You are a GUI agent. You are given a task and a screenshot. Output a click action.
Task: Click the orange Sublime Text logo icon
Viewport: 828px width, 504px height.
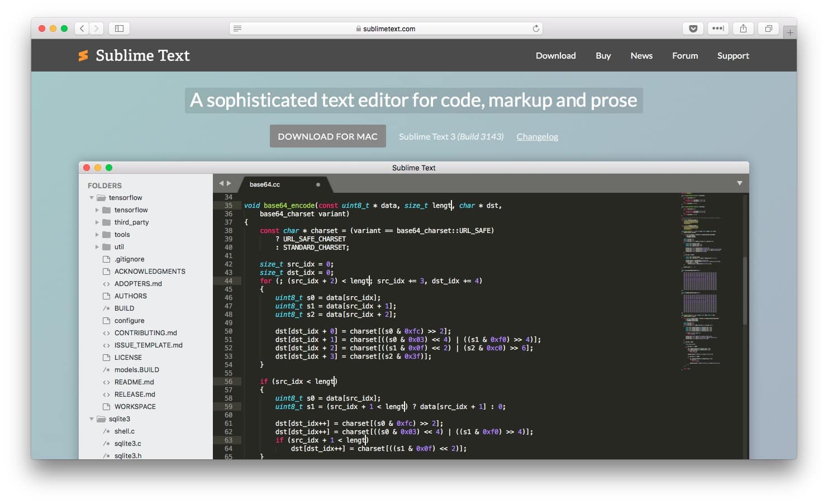coord(83,55)
